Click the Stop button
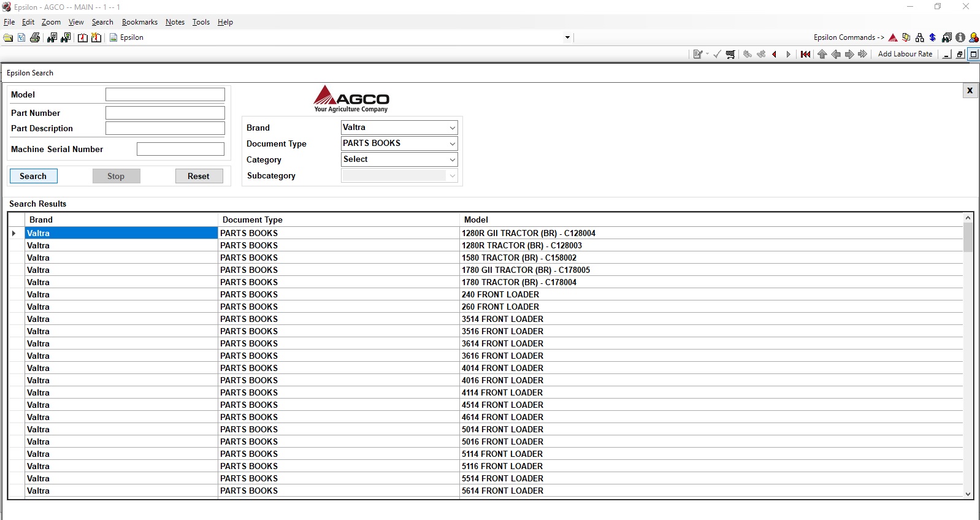Viewport: 980px width, 520px height. click(116, 176)
